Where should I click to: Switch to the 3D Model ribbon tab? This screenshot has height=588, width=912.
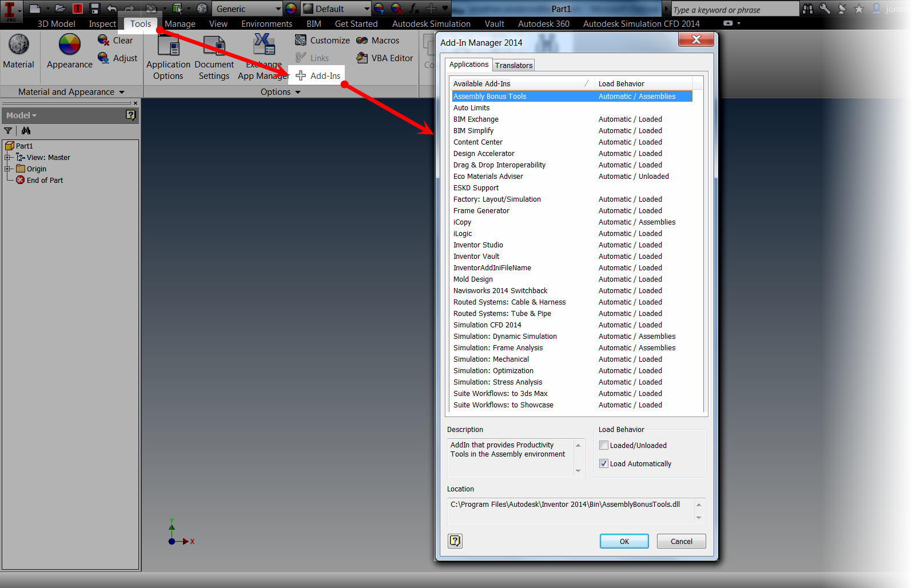(56, 23)
